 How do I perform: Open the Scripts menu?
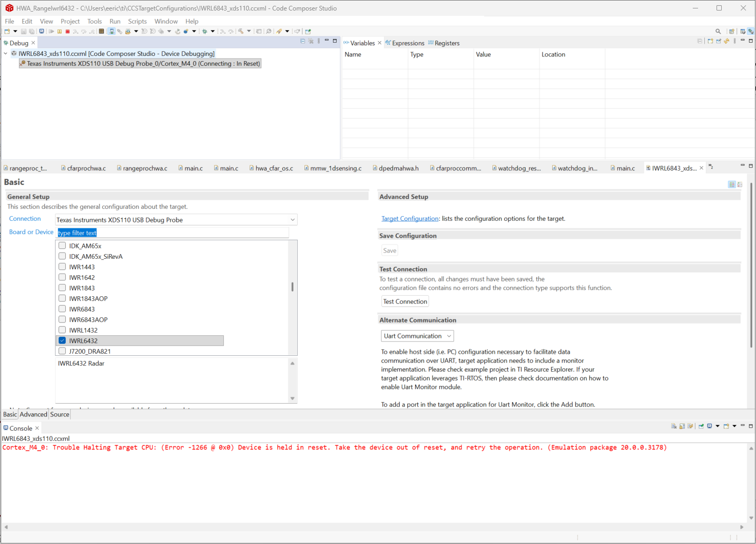(x=138, y=22)
